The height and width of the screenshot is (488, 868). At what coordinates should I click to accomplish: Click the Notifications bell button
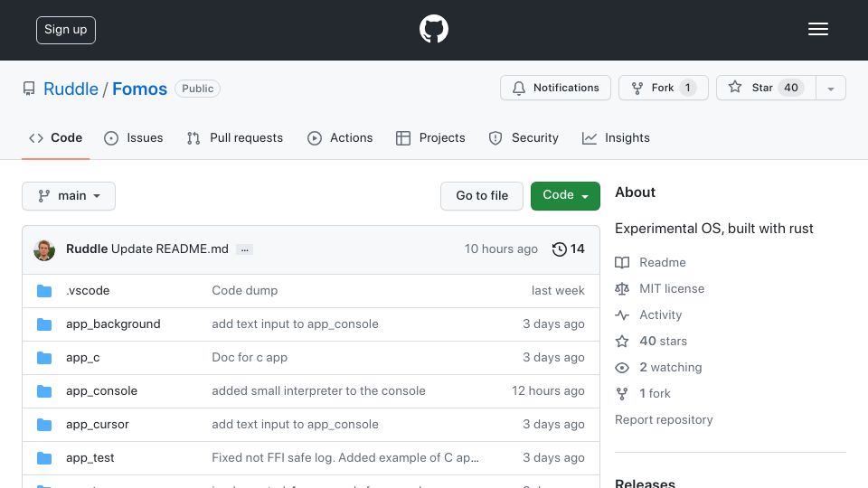555,88
